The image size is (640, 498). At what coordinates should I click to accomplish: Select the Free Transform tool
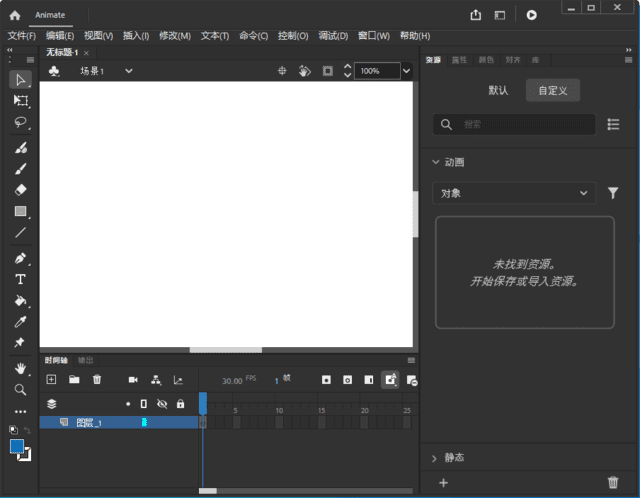(20, 100)
